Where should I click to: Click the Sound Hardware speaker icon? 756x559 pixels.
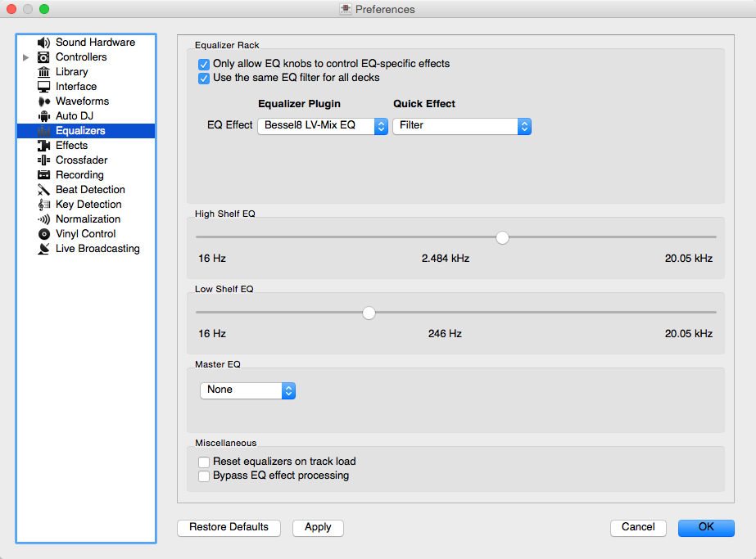pos(43,43)
